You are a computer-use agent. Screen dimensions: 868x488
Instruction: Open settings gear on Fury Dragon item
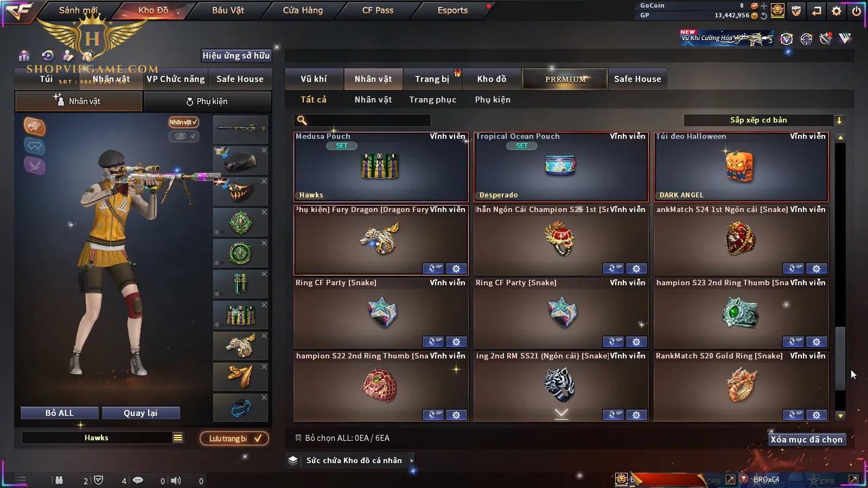[456, 268]
